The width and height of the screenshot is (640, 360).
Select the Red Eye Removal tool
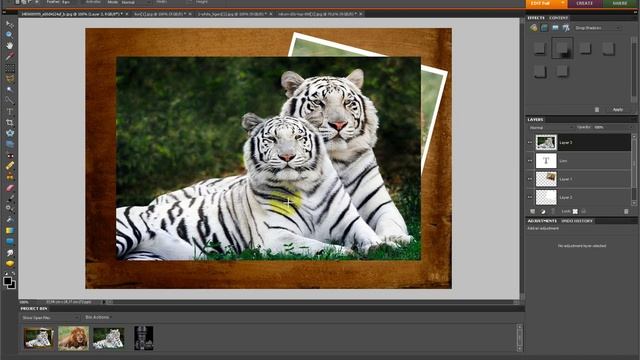[9, 155]
